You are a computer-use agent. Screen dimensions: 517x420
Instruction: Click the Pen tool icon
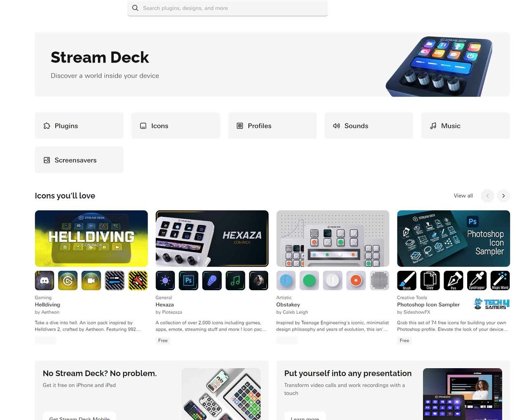(454, 280)
